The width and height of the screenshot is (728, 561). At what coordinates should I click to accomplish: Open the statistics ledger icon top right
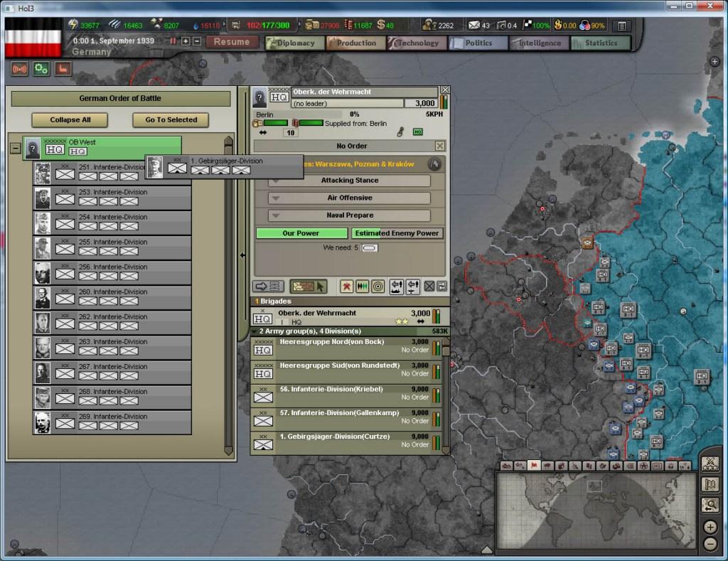pos(622,24)
